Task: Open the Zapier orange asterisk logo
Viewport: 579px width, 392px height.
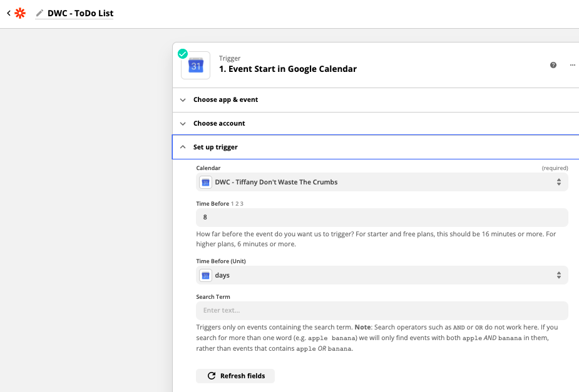Action: tap(20, 13)
